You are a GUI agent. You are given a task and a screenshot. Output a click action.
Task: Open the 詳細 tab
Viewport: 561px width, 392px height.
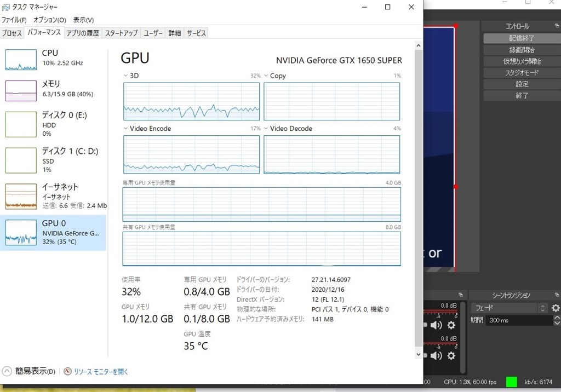coord(175,33)
